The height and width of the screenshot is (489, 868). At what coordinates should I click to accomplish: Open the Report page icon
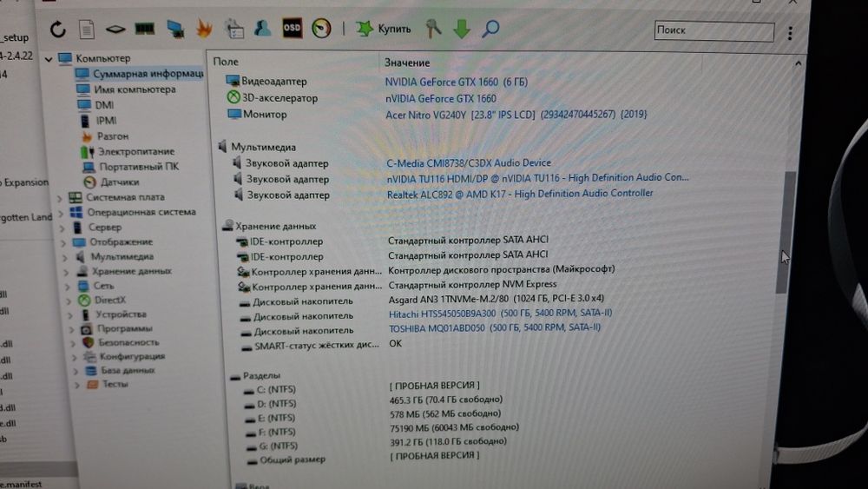click(x=86, y=29)
